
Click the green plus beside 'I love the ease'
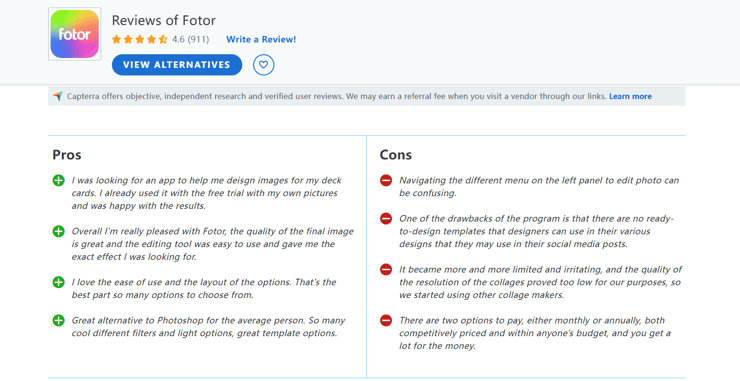[59, 282]
